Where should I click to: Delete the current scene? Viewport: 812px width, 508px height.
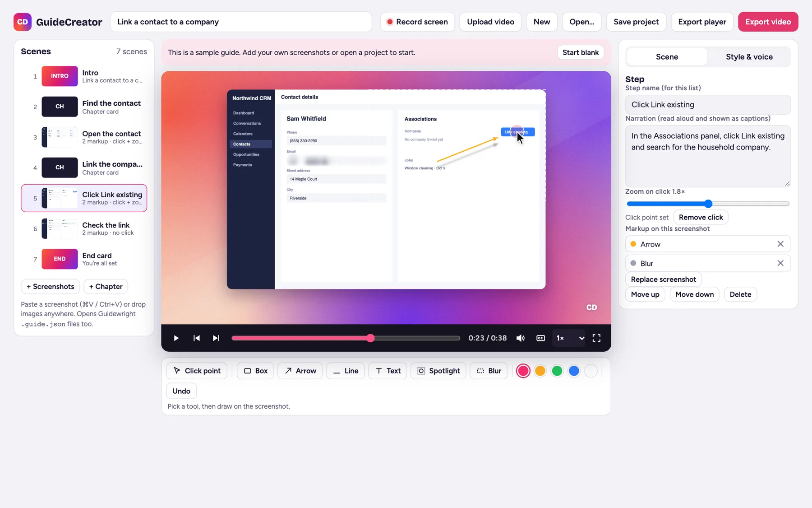click(x=740, y=294)
